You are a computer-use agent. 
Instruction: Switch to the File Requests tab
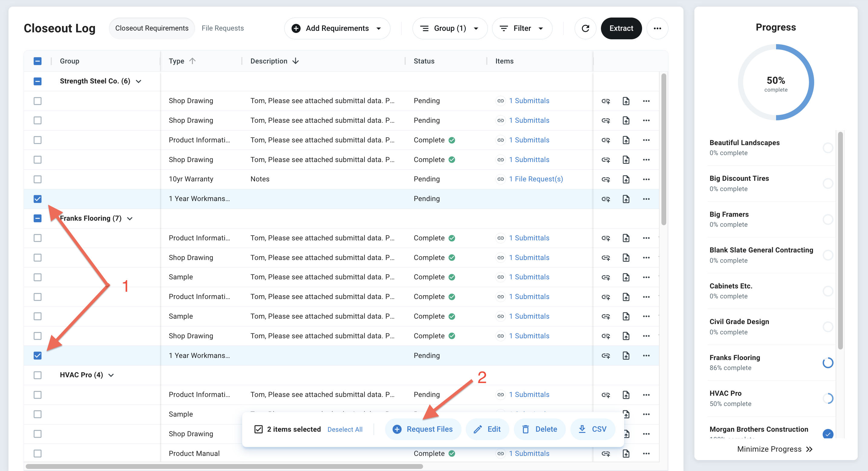(222, 28)
